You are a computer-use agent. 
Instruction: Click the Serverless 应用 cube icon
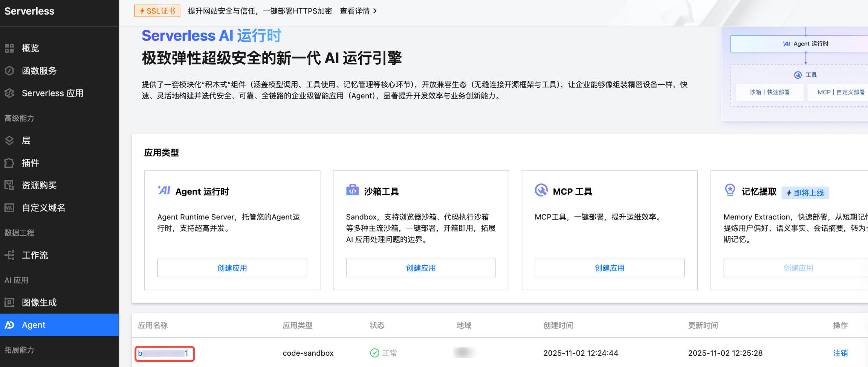click(9, 93)
